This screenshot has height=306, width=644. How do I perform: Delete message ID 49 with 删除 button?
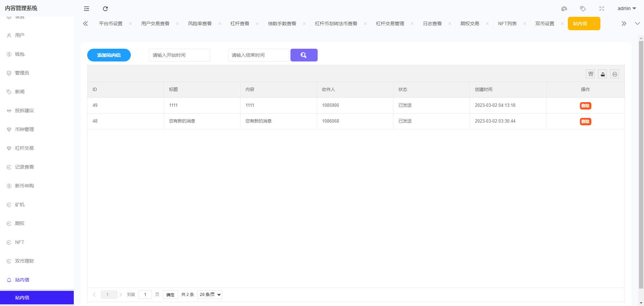pyautogui.click(x=585, y=105)
